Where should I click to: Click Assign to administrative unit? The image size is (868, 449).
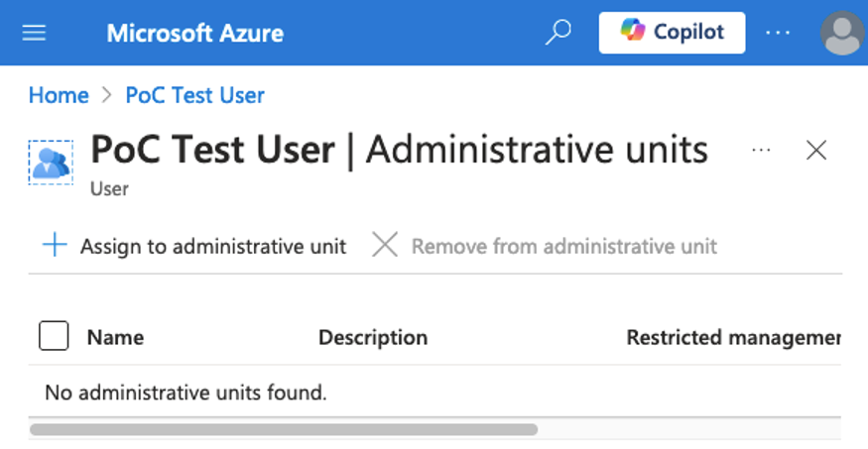click(194, 246)
